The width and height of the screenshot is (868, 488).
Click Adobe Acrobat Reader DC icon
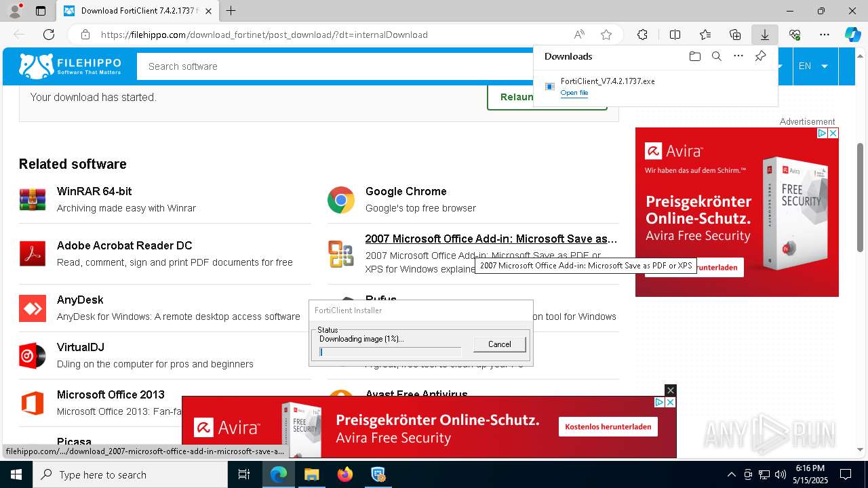tap(33, 254)
